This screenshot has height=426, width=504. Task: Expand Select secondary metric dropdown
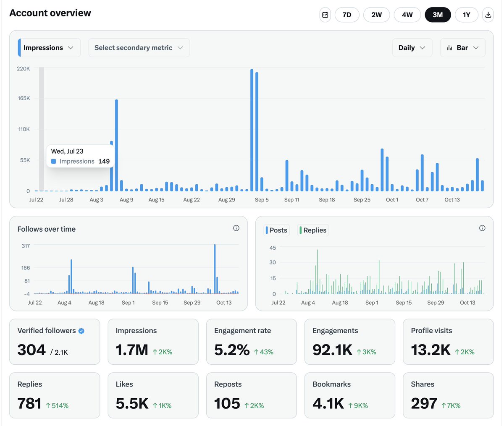(139, 48)
